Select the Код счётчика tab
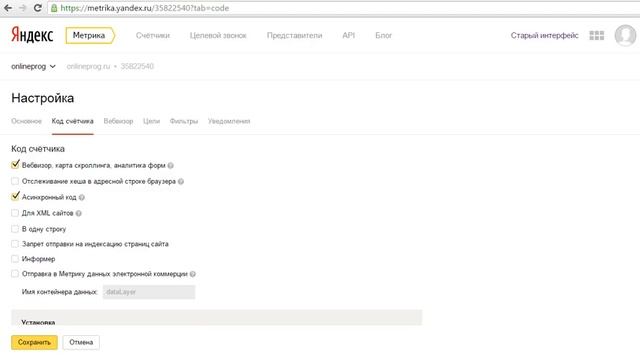 coord(73,121)
